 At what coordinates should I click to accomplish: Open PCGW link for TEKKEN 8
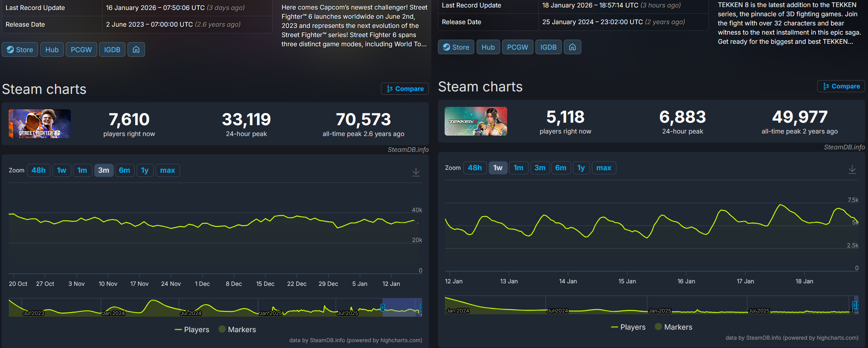tap(518, 47)
